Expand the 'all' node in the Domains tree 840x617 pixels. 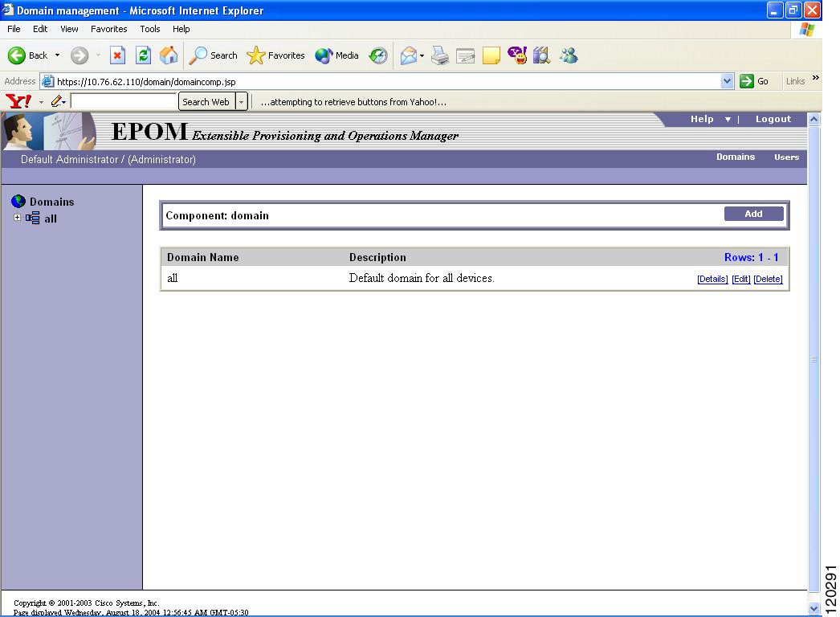(18, 218)
